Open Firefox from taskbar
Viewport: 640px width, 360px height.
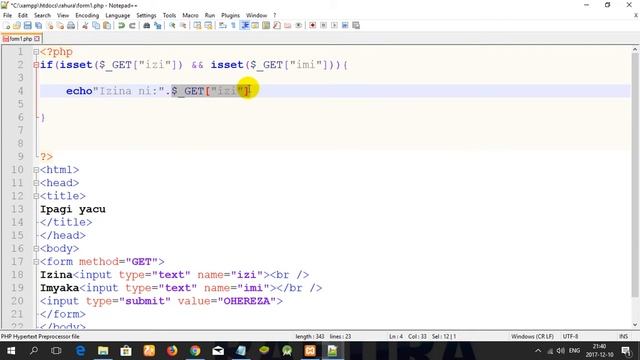(x=172, y=351)
